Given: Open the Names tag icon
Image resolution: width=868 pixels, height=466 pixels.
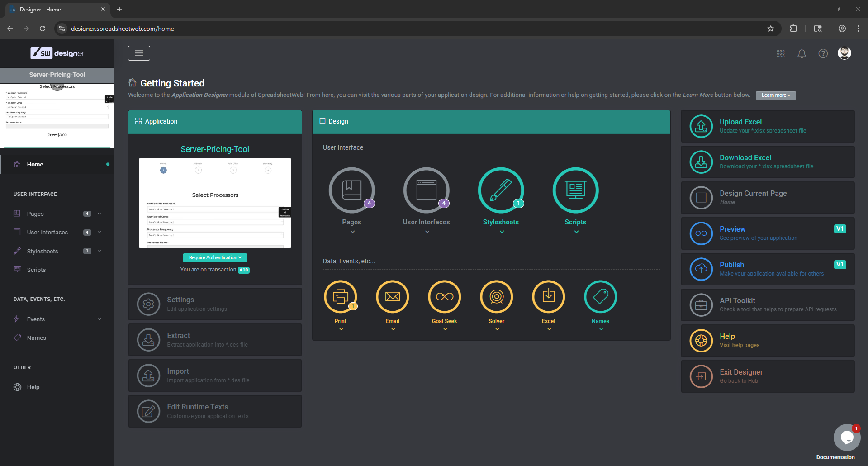Looking at the screenshot, I should (x=600, y=297).
